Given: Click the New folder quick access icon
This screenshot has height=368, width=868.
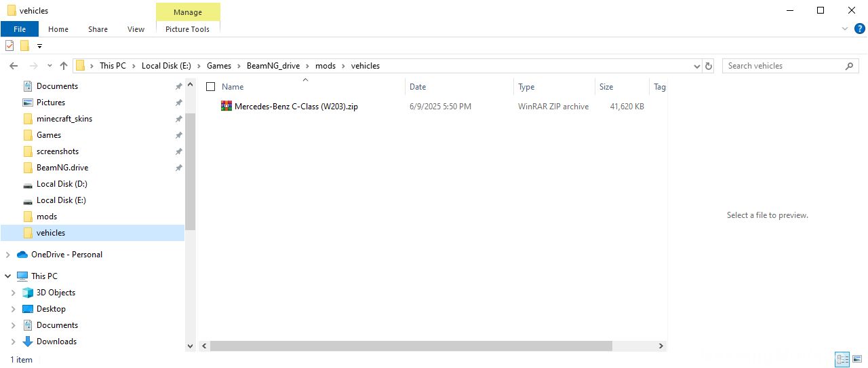Looking at the screenshot, I should click(x=24, y=45).
